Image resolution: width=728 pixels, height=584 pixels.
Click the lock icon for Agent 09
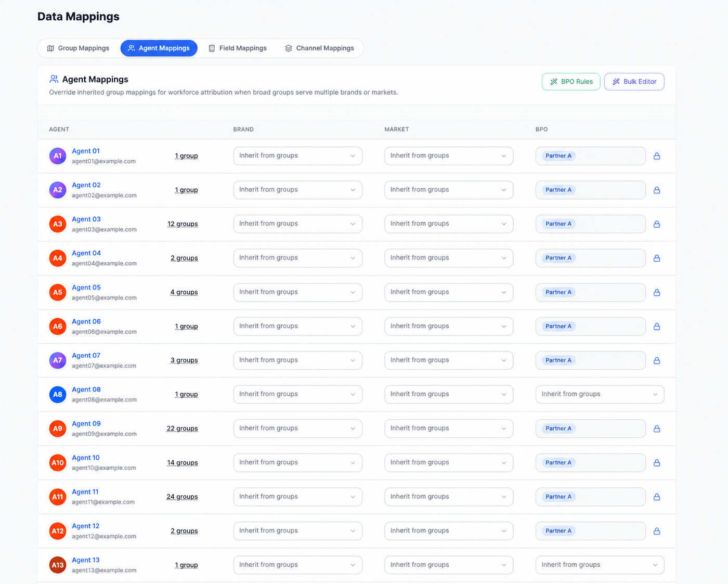click(x=657, y=429)
